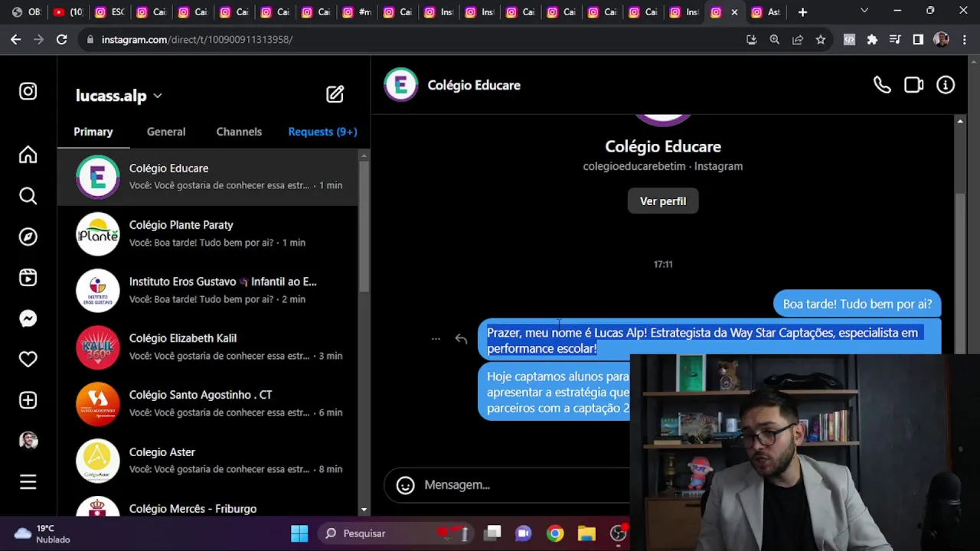Open Messenger direct messages icon
Screen dimensions: 980x551
tap(28, 318)
